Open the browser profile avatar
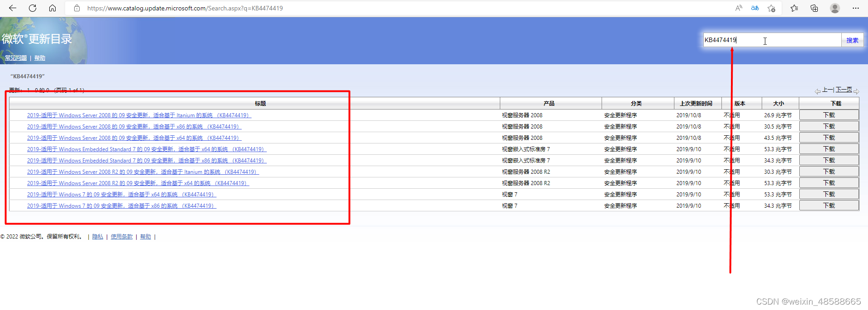The height and width of the screenshot is (310, 868). [x=835, y=8]
